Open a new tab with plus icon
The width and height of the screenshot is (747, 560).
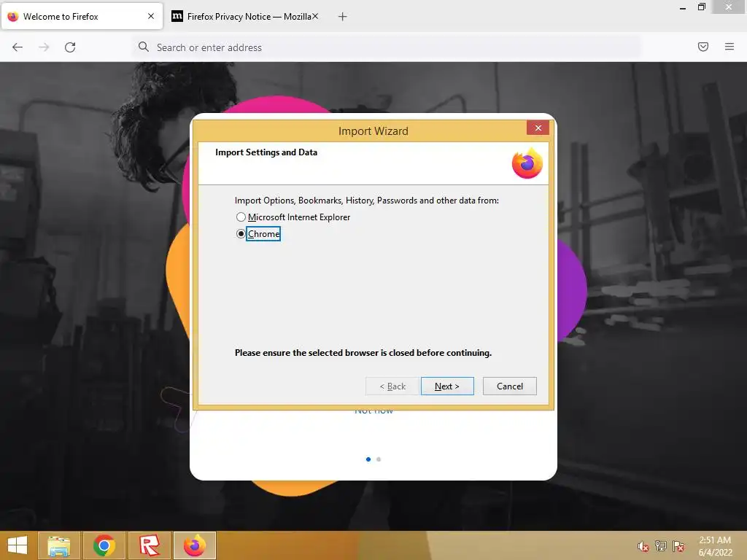click(342, 17)
